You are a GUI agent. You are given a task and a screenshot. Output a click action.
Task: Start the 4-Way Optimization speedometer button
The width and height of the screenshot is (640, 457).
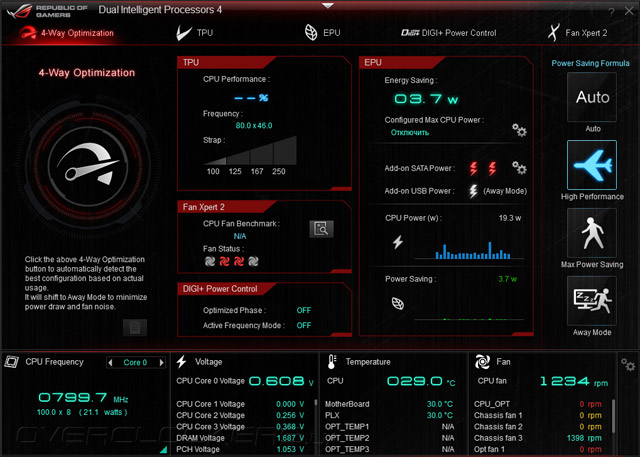pyautogui.click(x=89, y=166)
